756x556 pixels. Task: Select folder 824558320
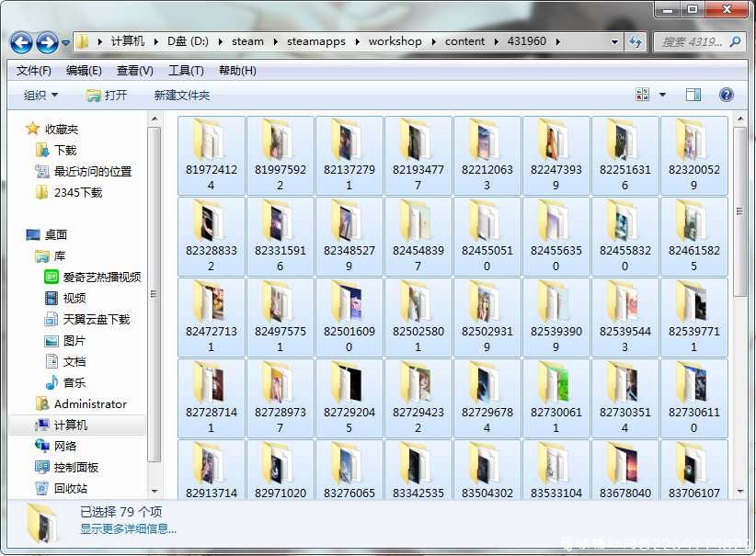pos(624,236)
